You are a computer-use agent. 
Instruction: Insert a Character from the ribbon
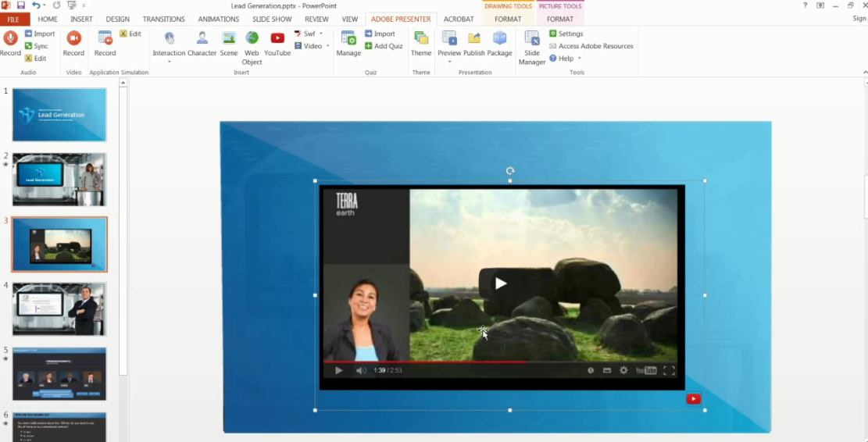[202, 38]
